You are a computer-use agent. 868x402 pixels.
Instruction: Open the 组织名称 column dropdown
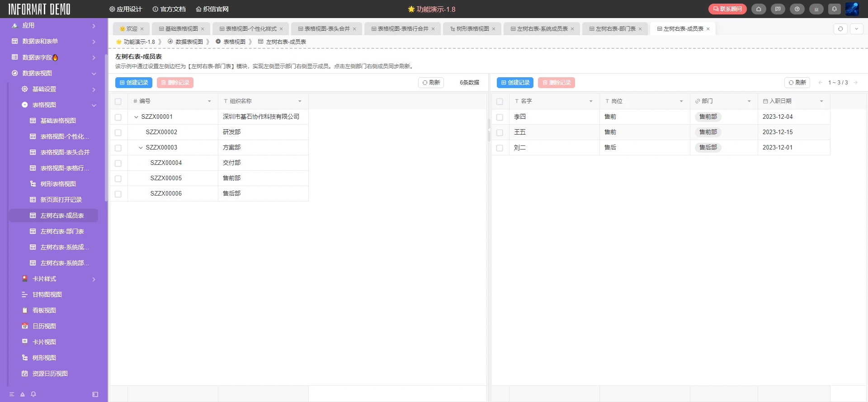click(x=300, y=101)
